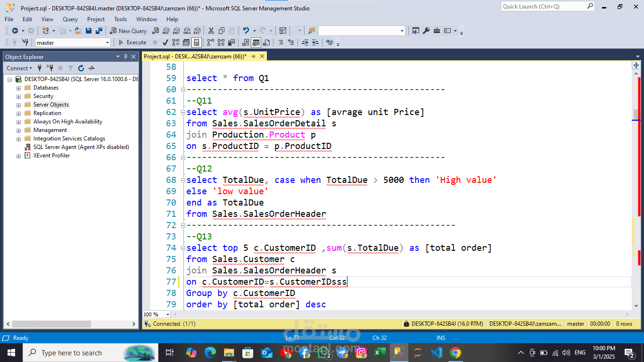Viewport: 644px width, 362px height.
Task: Adjust the editor zoom level control
Action: pos(156,314)
